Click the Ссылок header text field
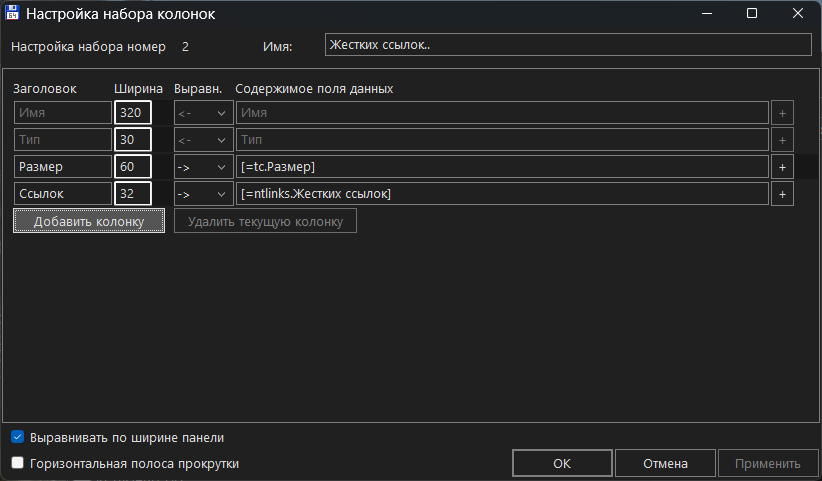The height and width of the screenshot is (481, 822). pyautogui.click(x=62, y=193)
